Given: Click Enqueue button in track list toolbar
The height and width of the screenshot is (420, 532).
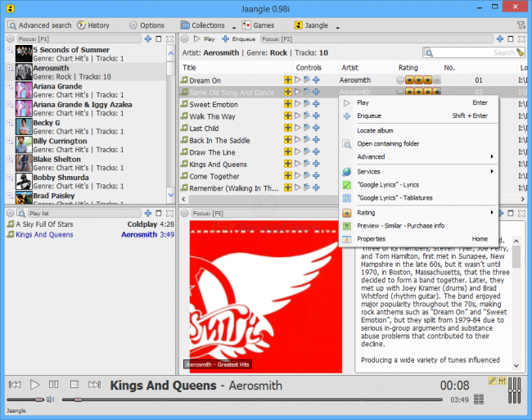Looking at the screenshot, I should click(238, 39).
